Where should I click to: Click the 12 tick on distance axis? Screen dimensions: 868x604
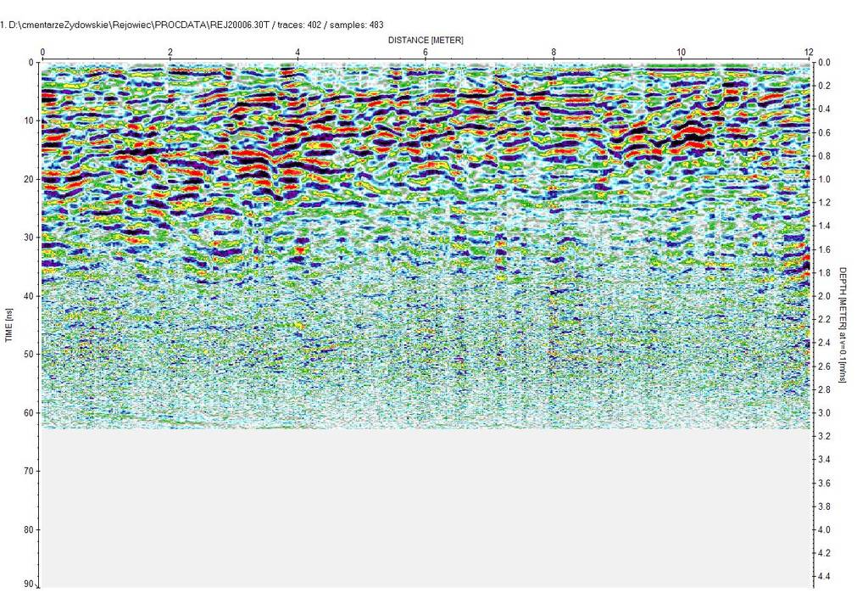tap(808, 52)
